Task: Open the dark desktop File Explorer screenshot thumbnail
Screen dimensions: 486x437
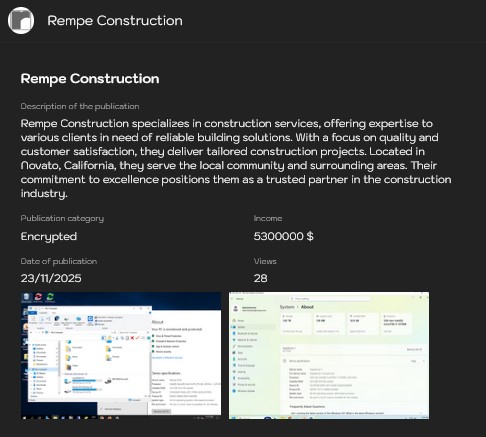Action: pyautogui.click(x=121, y=355)
